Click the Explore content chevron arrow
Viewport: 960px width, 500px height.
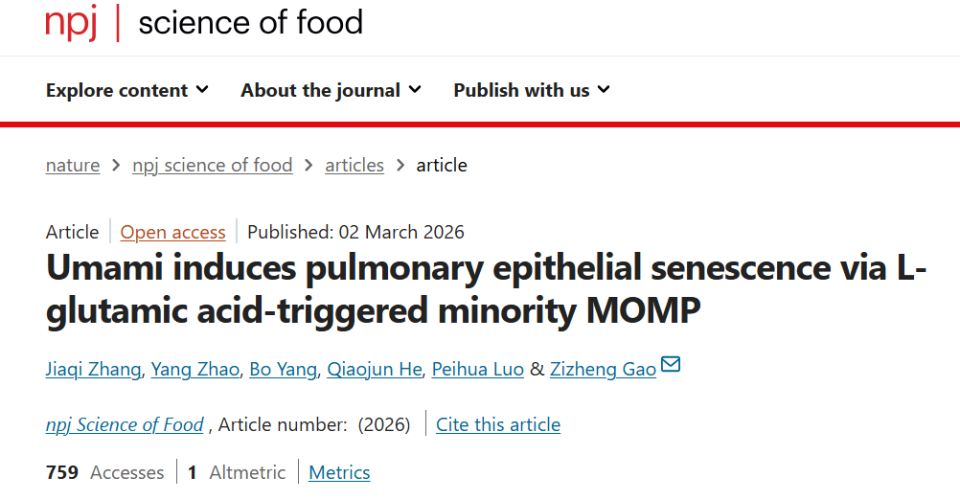pyautogui.click(x=202, y=90)
